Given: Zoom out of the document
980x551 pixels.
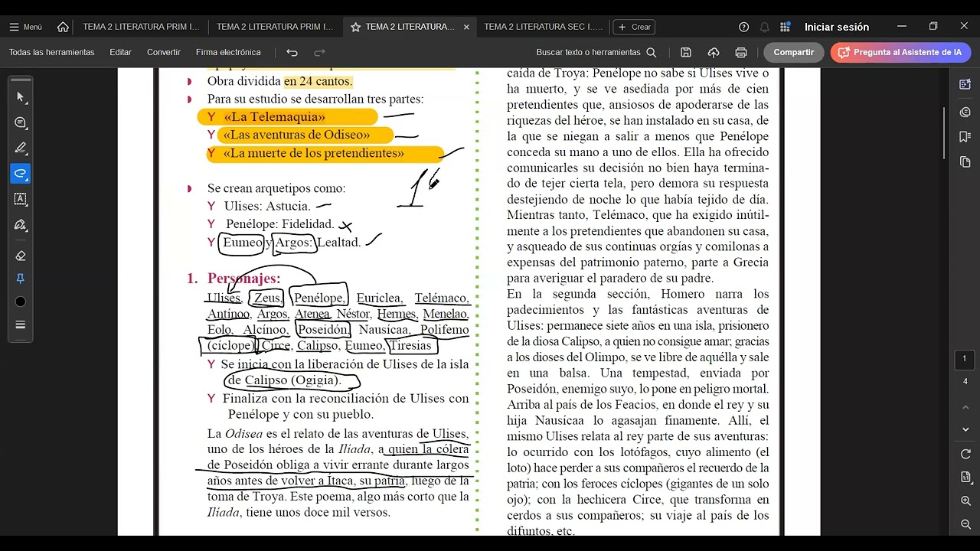Looking at the screenshot, I should click(965, 524).
